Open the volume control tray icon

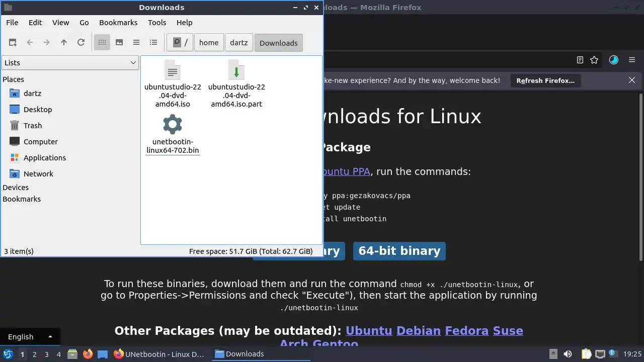tap(568, 354)
